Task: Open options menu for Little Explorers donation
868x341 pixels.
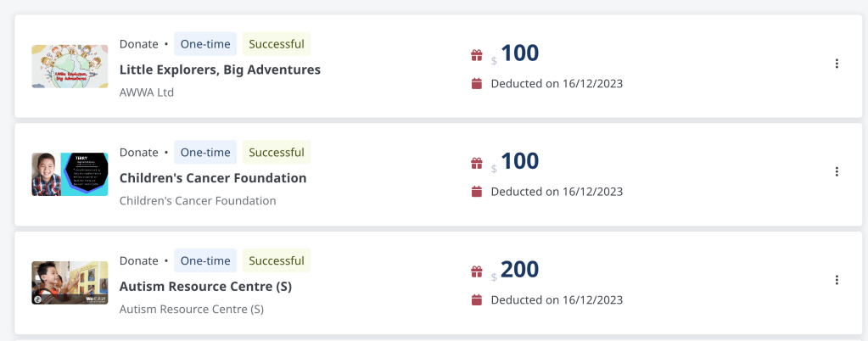Action: 837,64
